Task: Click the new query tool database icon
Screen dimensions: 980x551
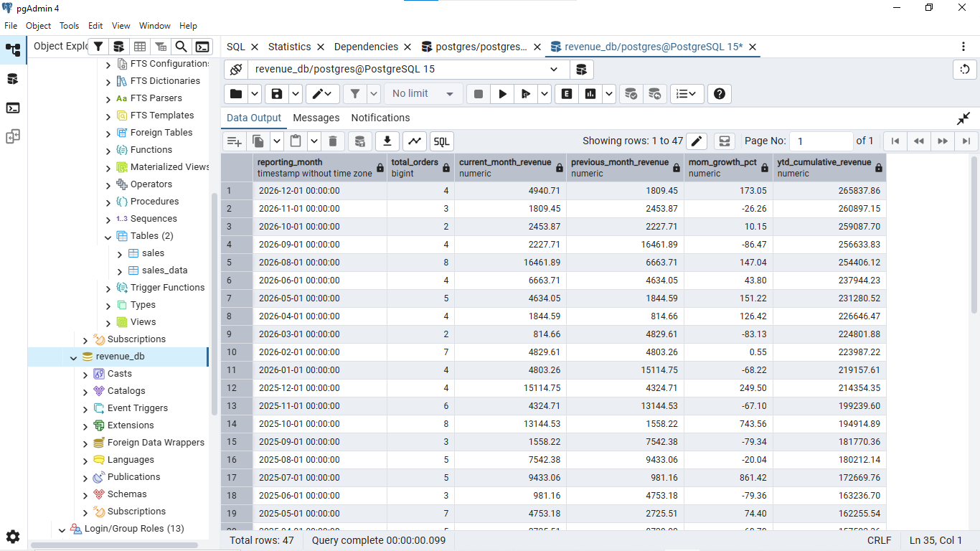Action: tap(581, 70)
